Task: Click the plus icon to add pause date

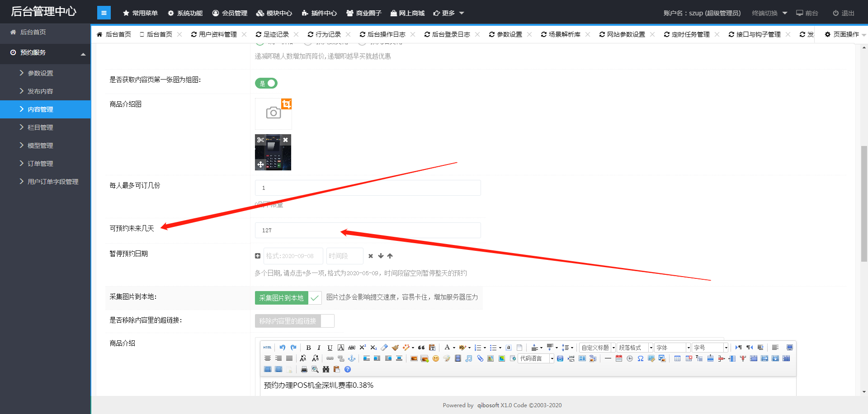Action: click(x=258, y=256)
